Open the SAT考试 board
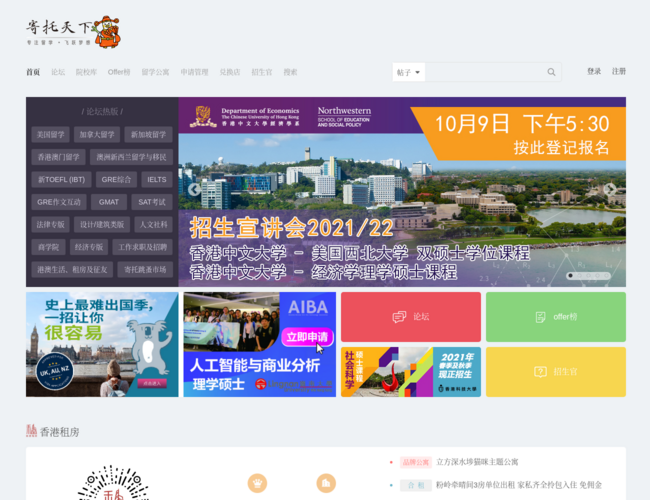 point(152,202)
